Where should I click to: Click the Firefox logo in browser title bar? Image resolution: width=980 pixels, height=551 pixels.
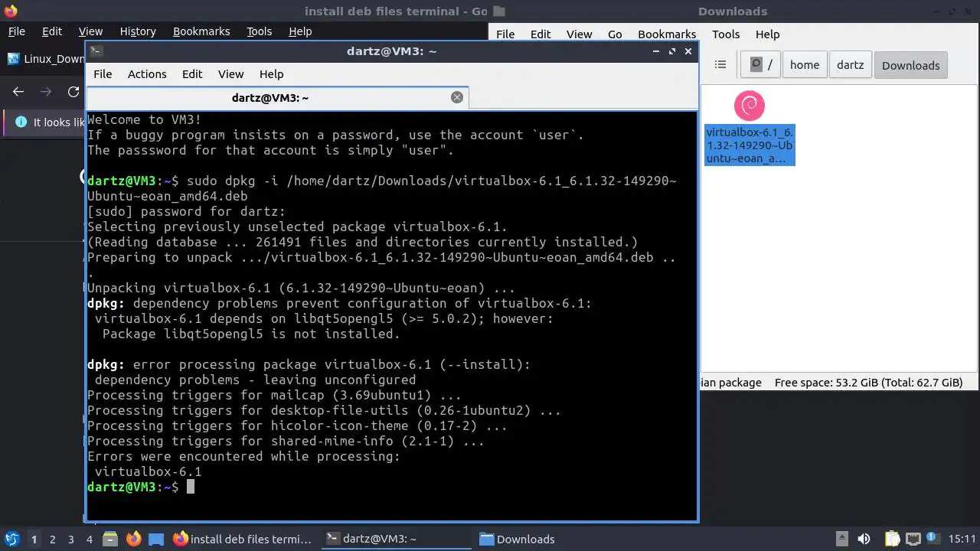[10, 11]
